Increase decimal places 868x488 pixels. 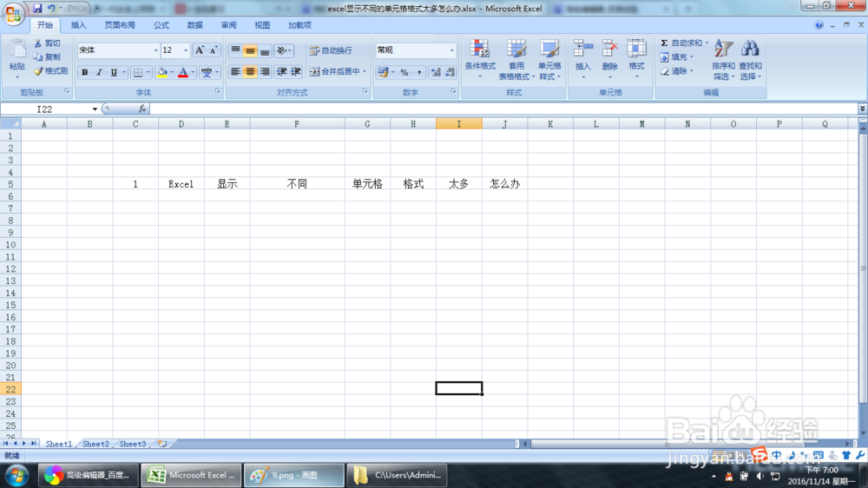click(x=436, y=73)
